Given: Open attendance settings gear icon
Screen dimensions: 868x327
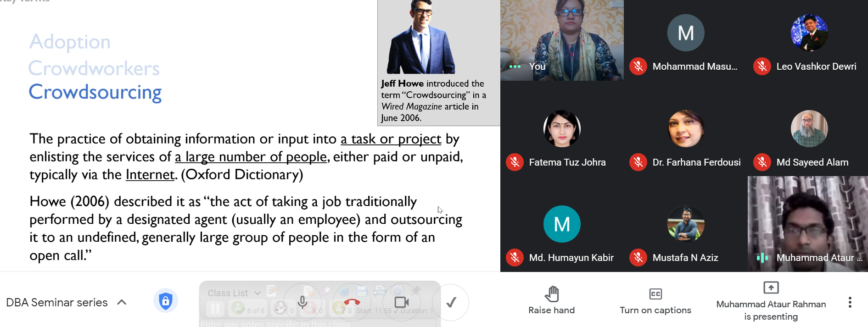Looking at the screenshot, I should 398,290.
